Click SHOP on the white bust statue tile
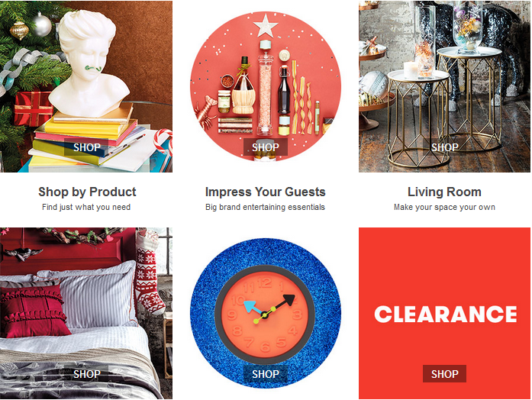 click(86, 147)
